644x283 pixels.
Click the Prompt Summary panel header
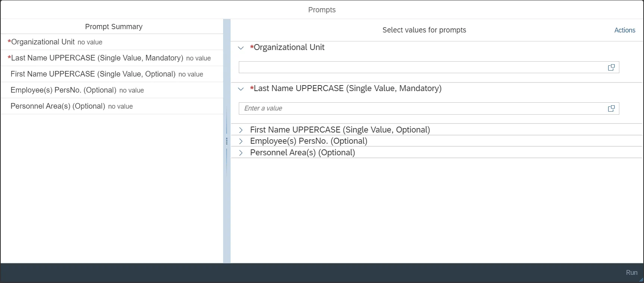[114, 27]
